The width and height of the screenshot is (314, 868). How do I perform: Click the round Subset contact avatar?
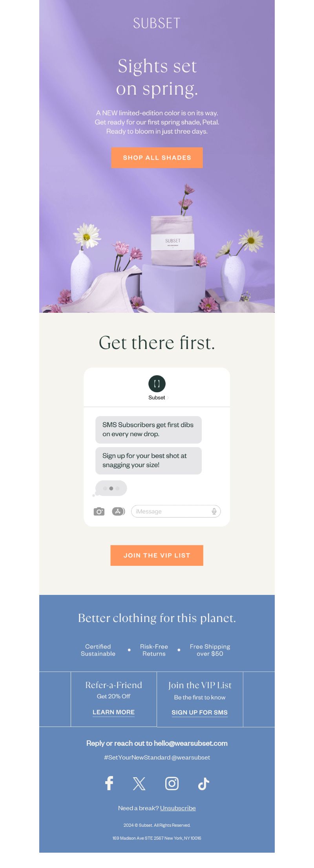click(157, 384)
